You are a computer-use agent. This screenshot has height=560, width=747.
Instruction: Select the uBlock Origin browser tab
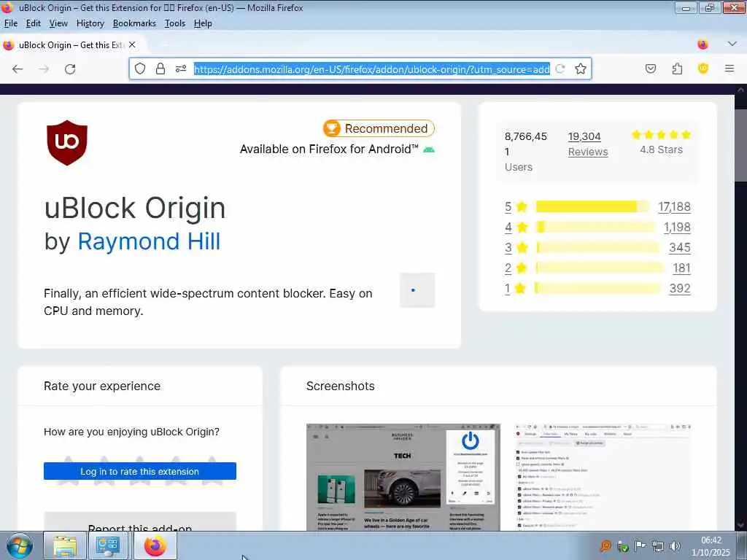coord(71,44)
